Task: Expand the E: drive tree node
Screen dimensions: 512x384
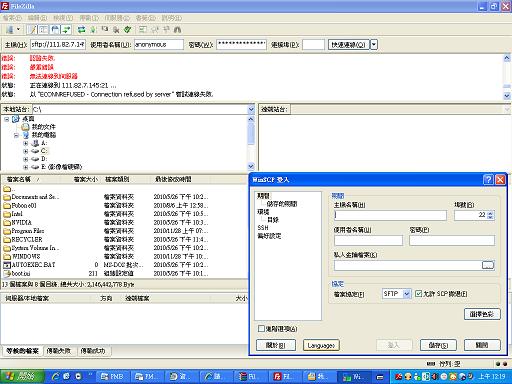Action: (26, 167)
